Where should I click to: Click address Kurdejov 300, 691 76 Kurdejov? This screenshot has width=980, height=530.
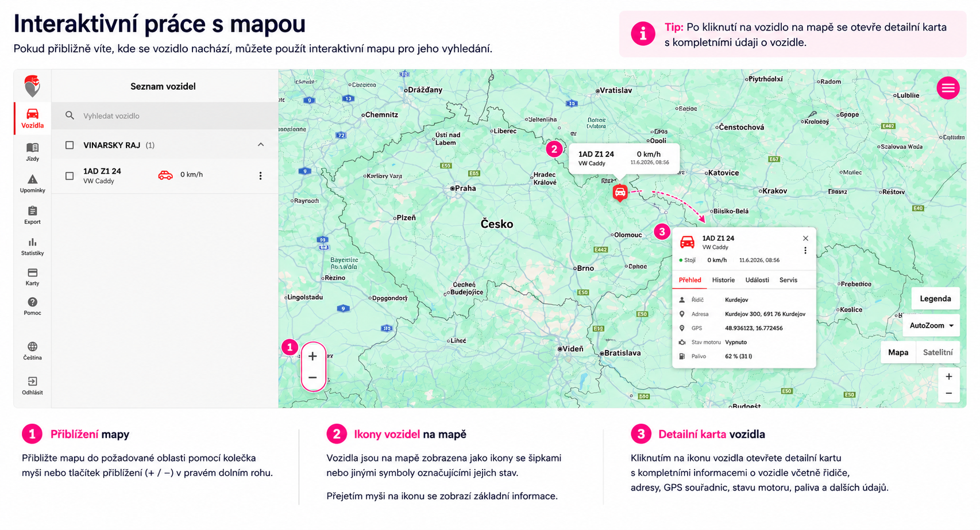pos(765,314)
